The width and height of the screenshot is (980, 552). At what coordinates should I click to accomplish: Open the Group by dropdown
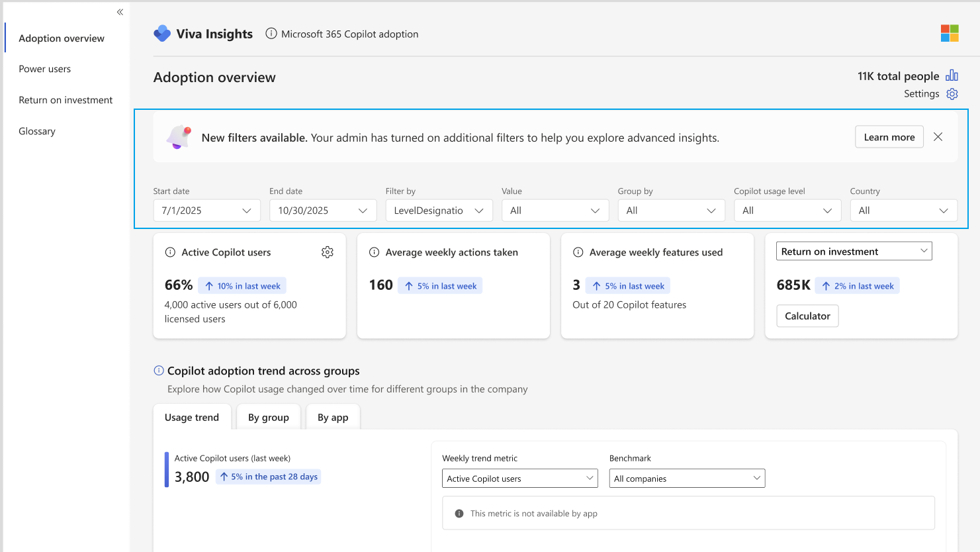[x=672, y=210]
